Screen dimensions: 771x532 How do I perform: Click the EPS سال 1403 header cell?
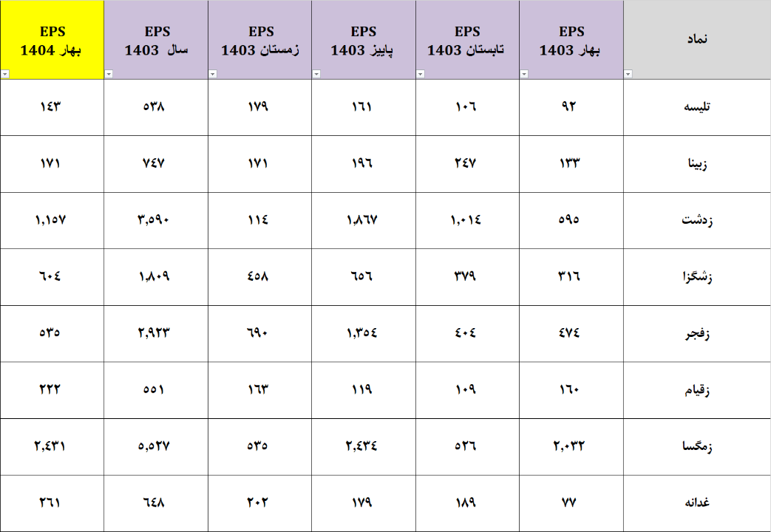[156, 40]
